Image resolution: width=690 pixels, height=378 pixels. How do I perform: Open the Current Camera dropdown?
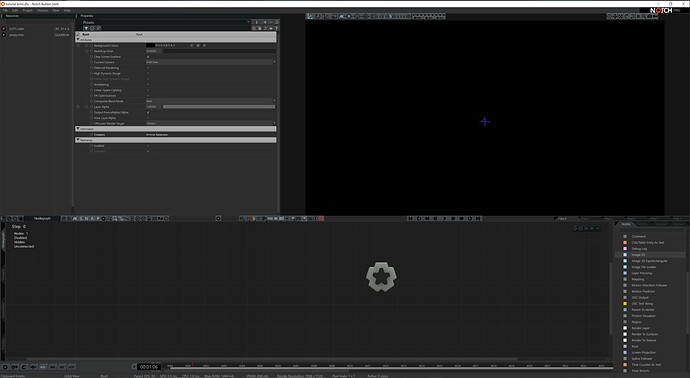coord(211,62)
